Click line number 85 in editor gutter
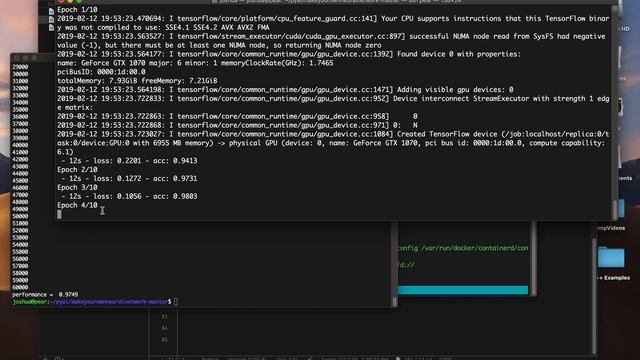The image size is (640, 360). (x=164, y=340)
